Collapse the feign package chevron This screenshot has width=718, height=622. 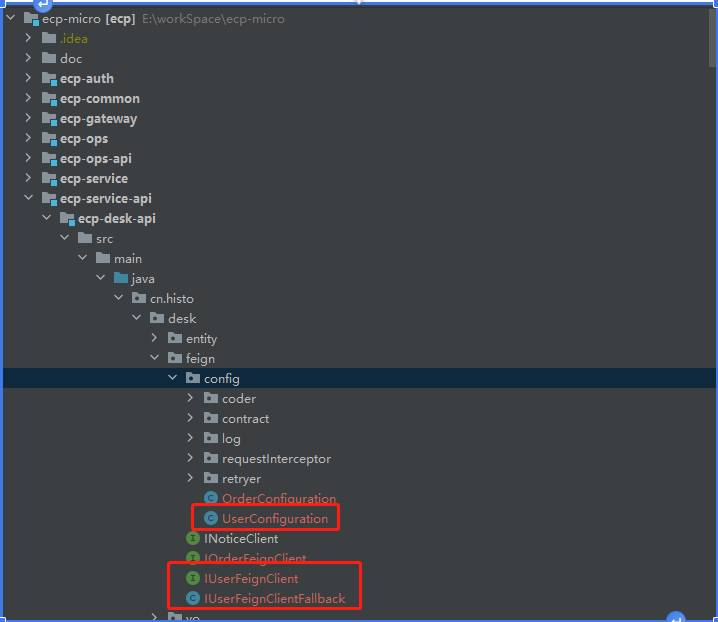[x=154, y=358]
